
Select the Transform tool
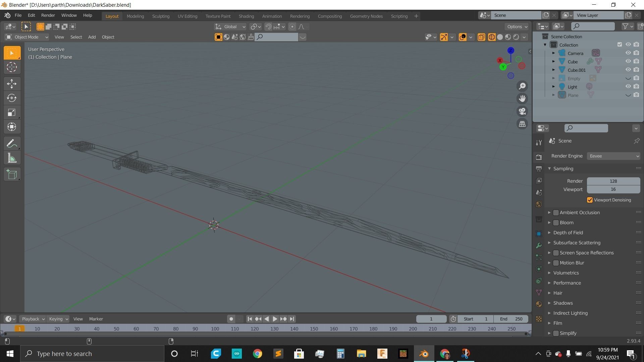coord(12,127)
